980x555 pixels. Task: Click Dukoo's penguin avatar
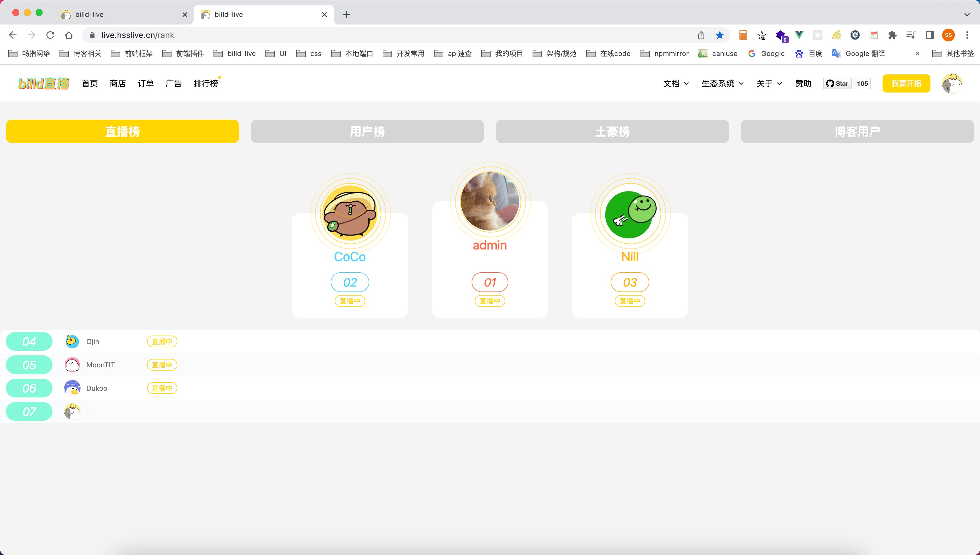(72, 388)
